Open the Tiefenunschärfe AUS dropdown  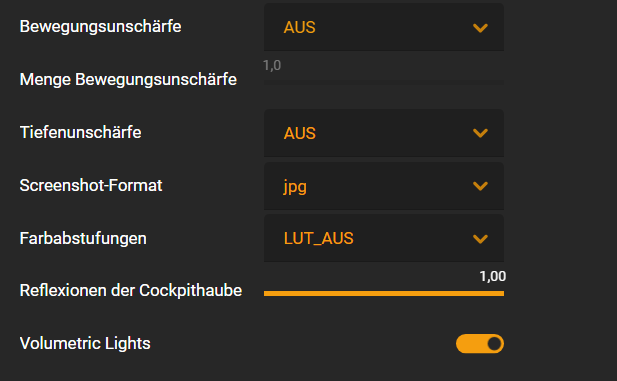click(x=384, y=133)
